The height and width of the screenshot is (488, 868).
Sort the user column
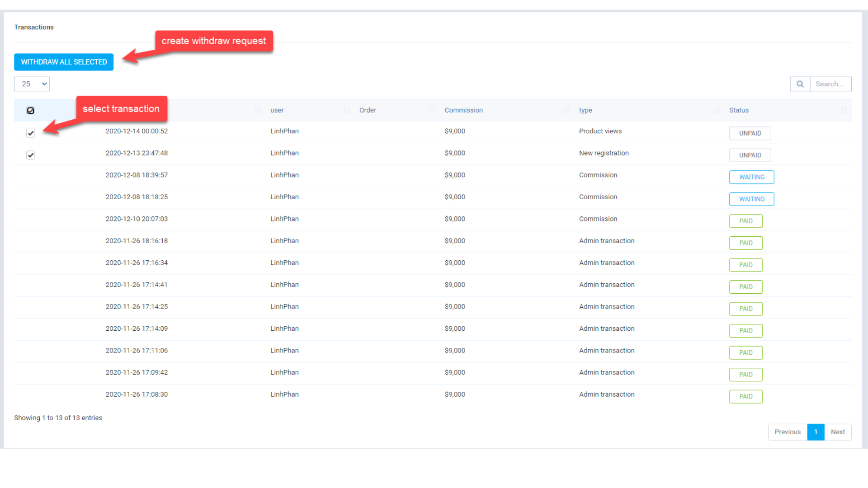[346, 110]
